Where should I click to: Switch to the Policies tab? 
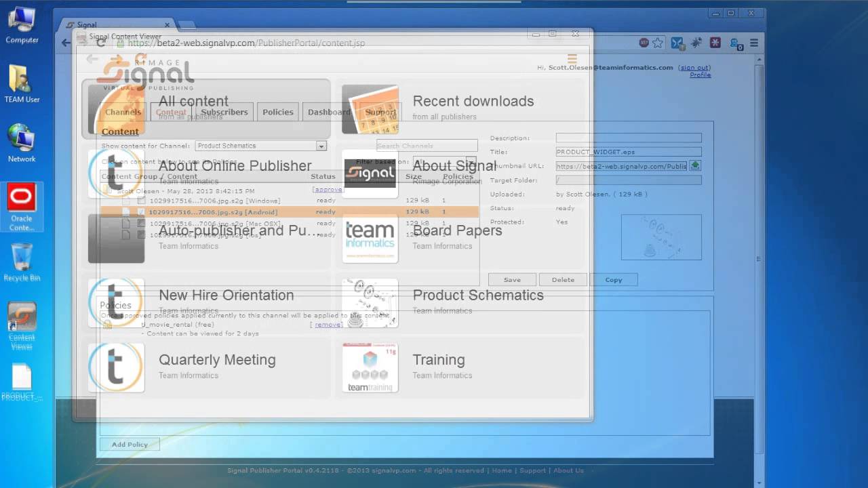point(278,112)
